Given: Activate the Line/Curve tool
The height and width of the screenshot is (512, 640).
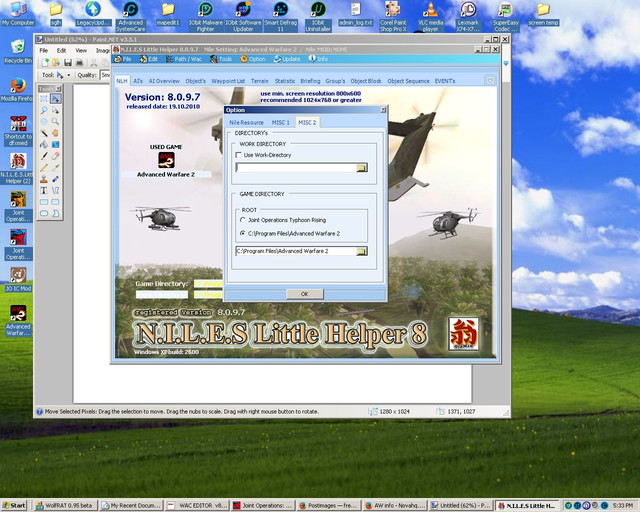Looking at the screenshot, I should click(55, 190).
